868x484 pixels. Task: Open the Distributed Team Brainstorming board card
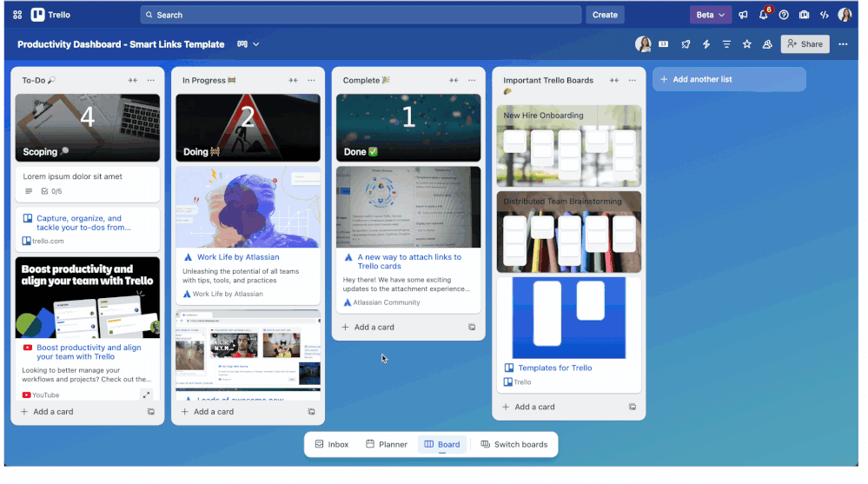point(569,232)
